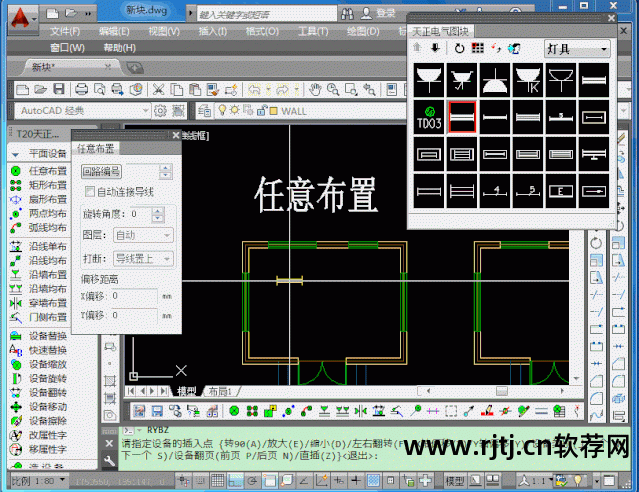Click the Print icon in standard toolbar

pos(81,89)
